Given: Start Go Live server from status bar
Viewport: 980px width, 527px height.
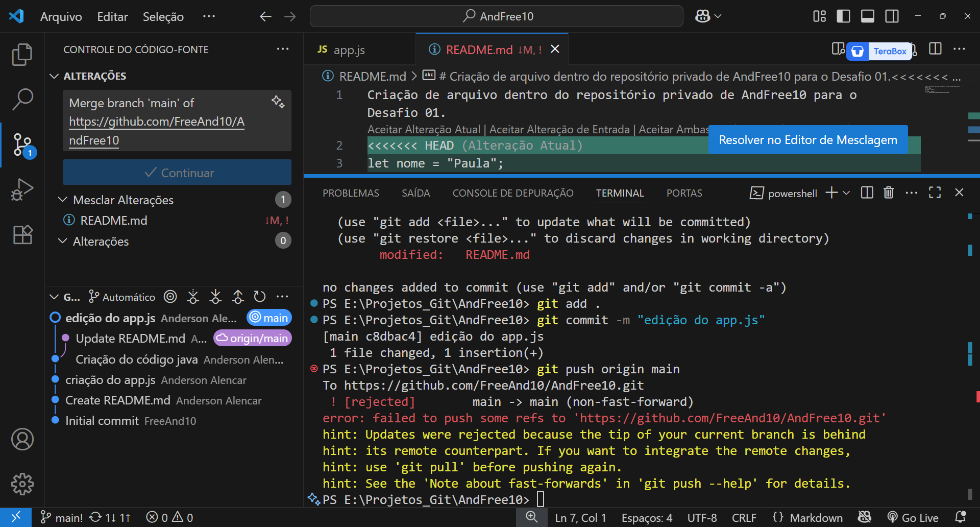Looking at the screenshot, I should [x=913, y=517].
